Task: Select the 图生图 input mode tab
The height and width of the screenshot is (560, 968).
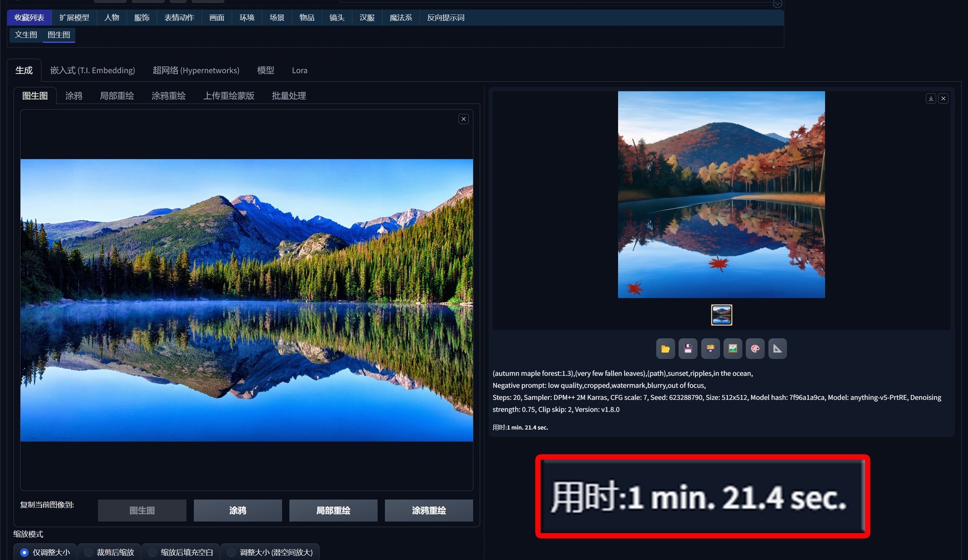Action: [x=35, y=96]
